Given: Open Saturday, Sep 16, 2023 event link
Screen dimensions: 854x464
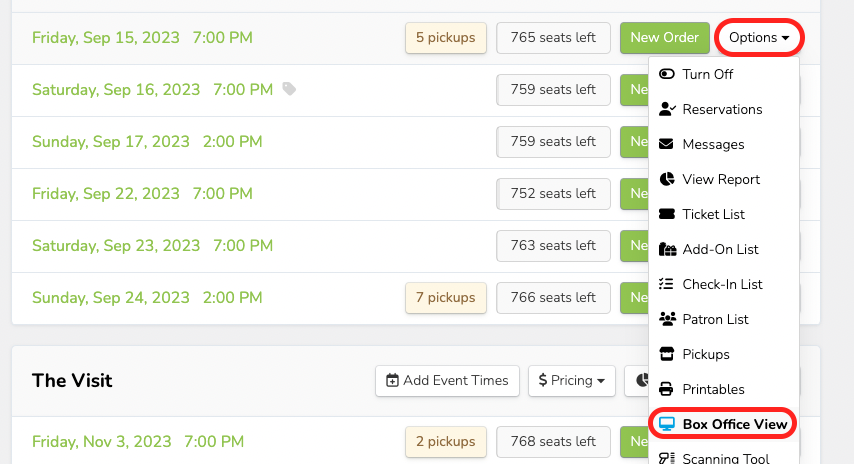Looking at the screenshot, I should [x=152, y=89].
